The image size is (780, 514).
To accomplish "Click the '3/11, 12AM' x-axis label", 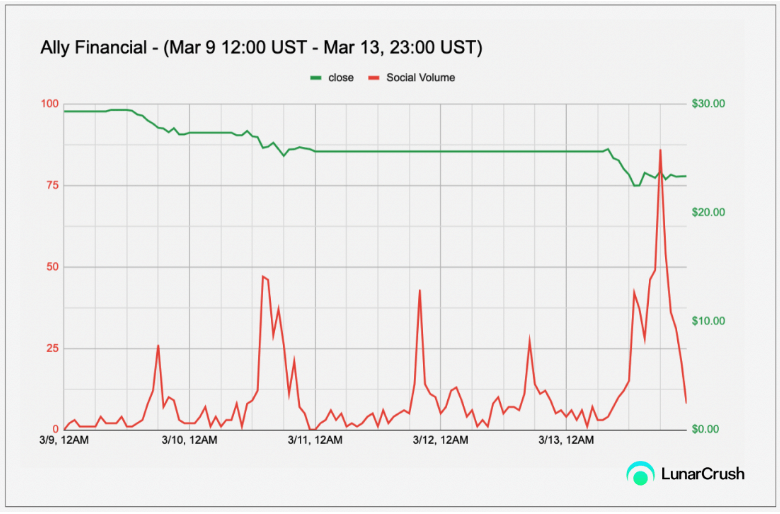I will [315, 440].
